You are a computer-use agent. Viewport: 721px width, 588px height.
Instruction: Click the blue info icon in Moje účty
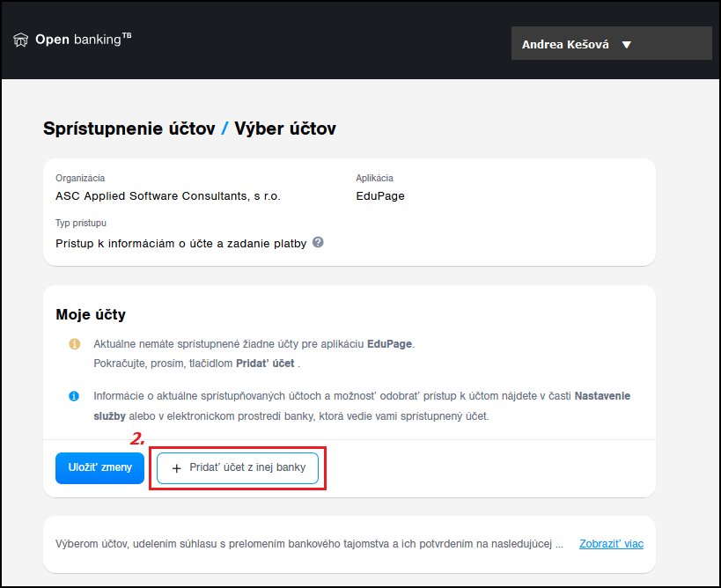(75, 396)
